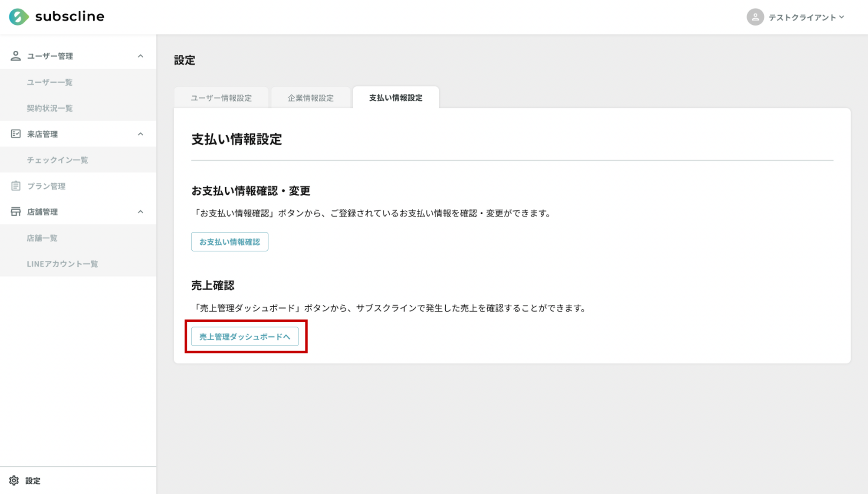Click the ユーザー管理 person icon

click(x=16, y=56)
